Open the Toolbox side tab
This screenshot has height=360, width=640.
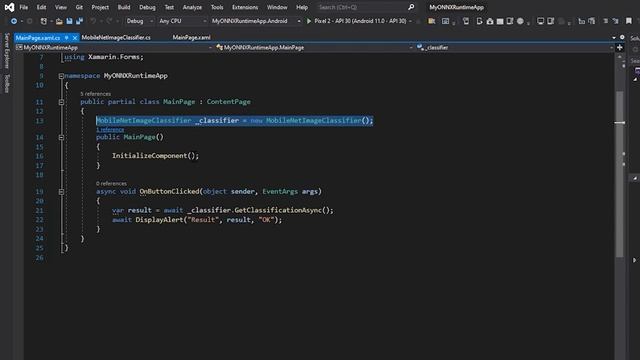6,83
